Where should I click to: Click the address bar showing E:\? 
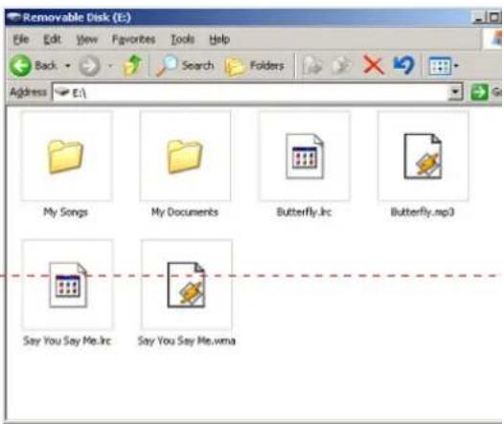point(251,93)
